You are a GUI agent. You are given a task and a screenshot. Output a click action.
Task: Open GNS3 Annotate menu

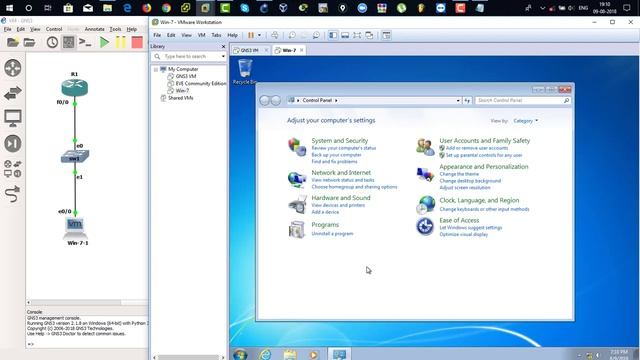tap(94, 29)
